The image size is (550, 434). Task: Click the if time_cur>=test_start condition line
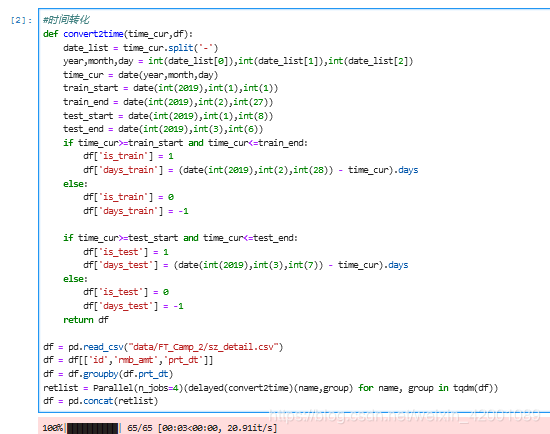[x=180, y=238]
